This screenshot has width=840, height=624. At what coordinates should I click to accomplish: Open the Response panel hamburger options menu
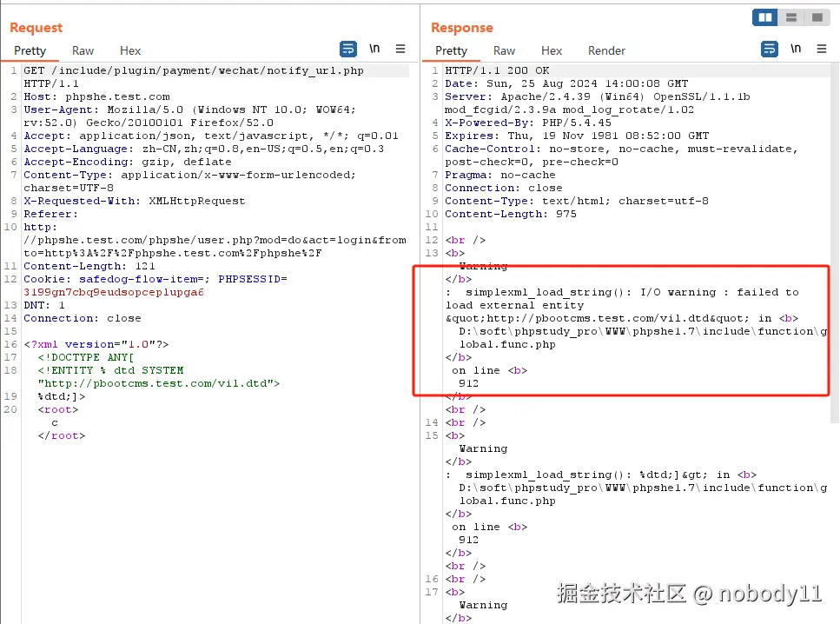(x=821, y=49)
